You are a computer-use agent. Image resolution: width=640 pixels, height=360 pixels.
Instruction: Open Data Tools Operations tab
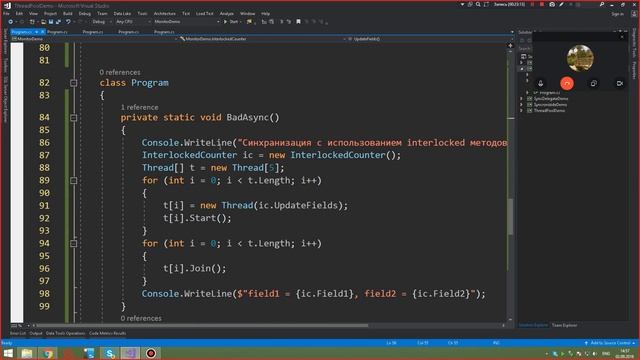(65, 333)
